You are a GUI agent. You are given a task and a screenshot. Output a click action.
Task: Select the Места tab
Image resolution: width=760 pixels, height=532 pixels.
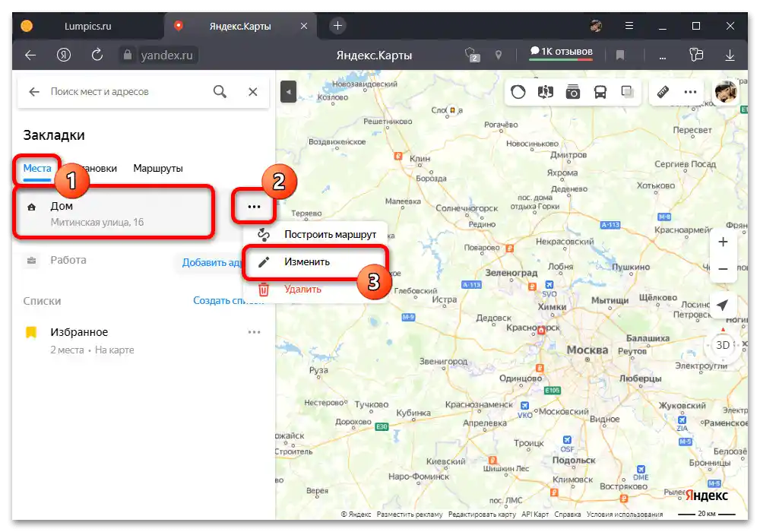[37, 168]
